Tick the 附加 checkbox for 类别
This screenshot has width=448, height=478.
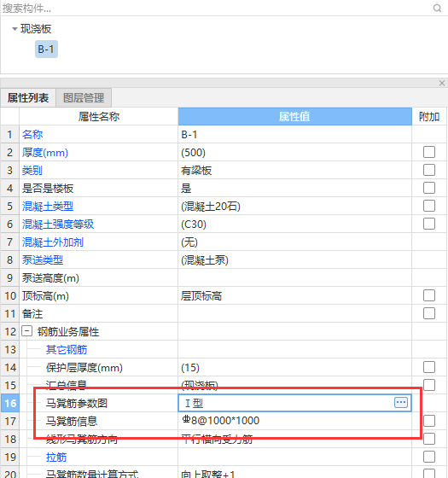coord(428,170)
